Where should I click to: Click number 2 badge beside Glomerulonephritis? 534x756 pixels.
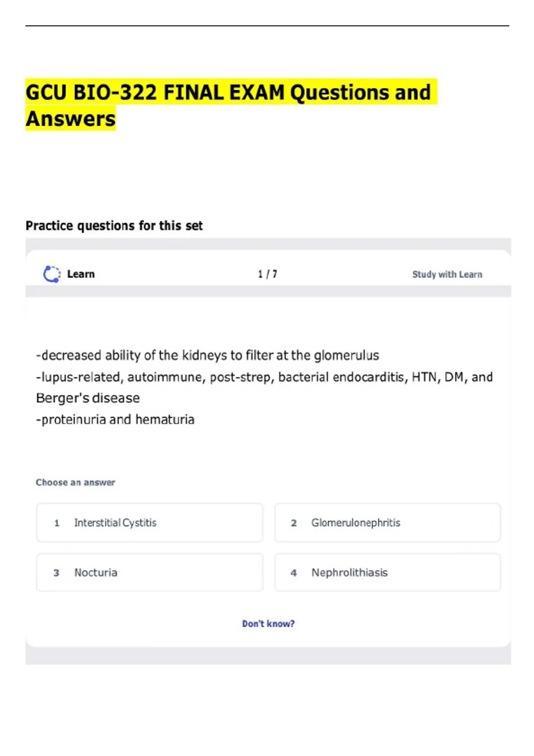pos(294,523)
